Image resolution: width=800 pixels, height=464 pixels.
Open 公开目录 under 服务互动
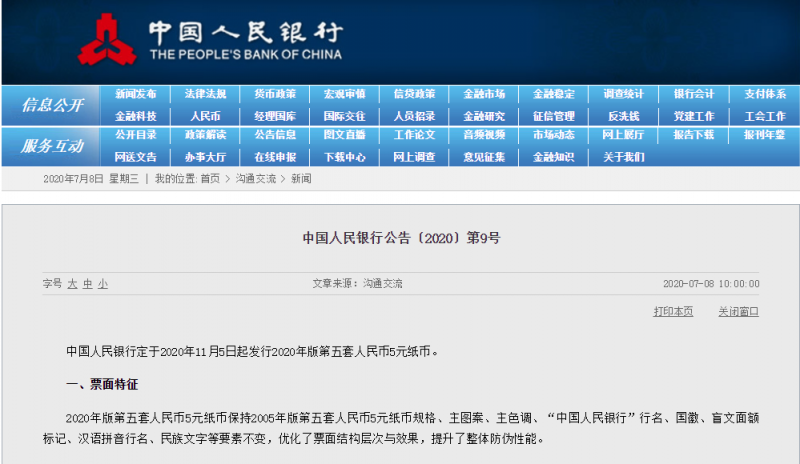pos(135,135)
